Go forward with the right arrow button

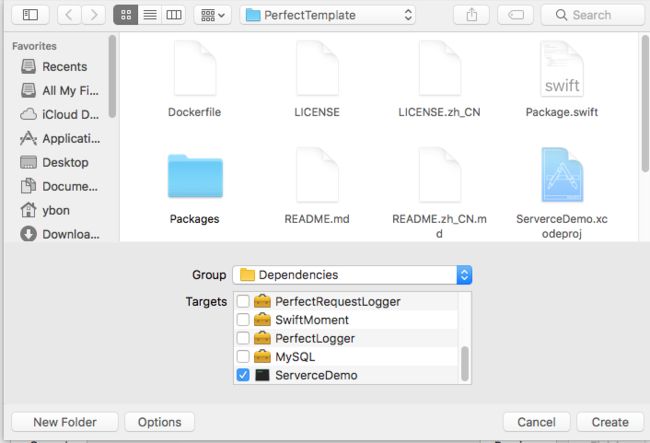93,15
